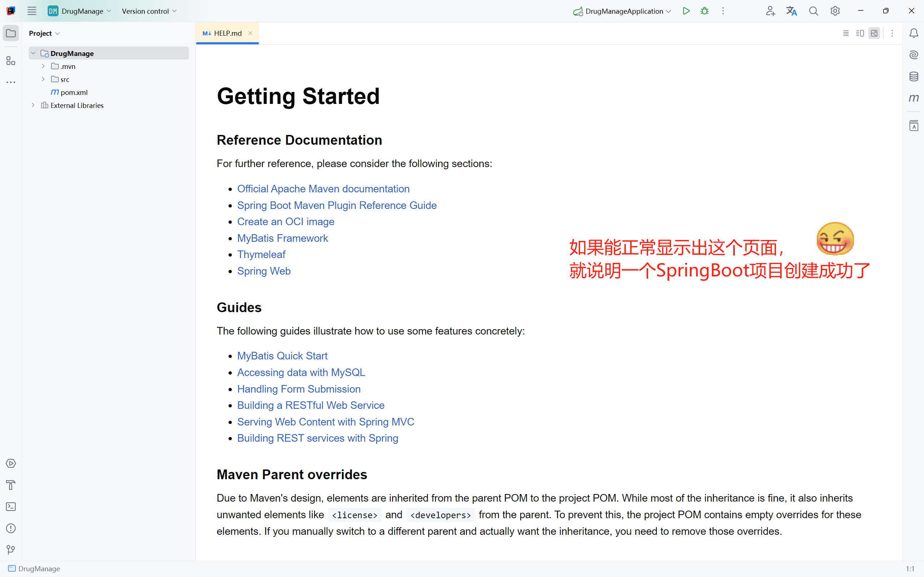Viewport: 924px width, 577px height.
Task: Open the main hamburger menu
Action: pyautogui.click(x=32, y=11)
